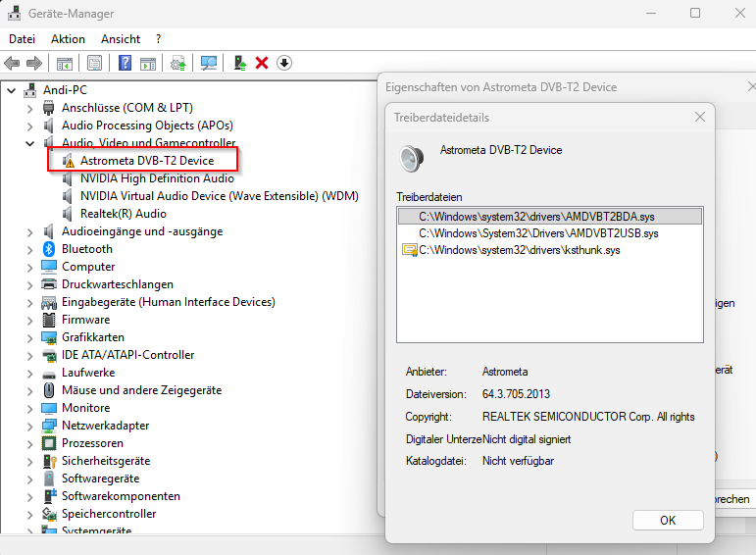756x555 pixels.
Task: Click Nicht digital signiert text
Action: click(527, 439)
